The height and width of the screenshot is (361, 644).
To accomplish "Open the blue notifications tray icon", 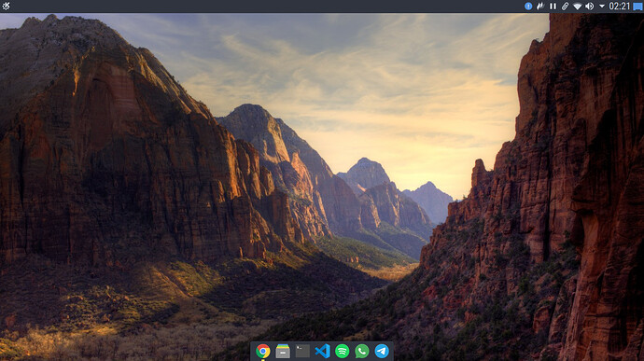I will click(528, 7).
